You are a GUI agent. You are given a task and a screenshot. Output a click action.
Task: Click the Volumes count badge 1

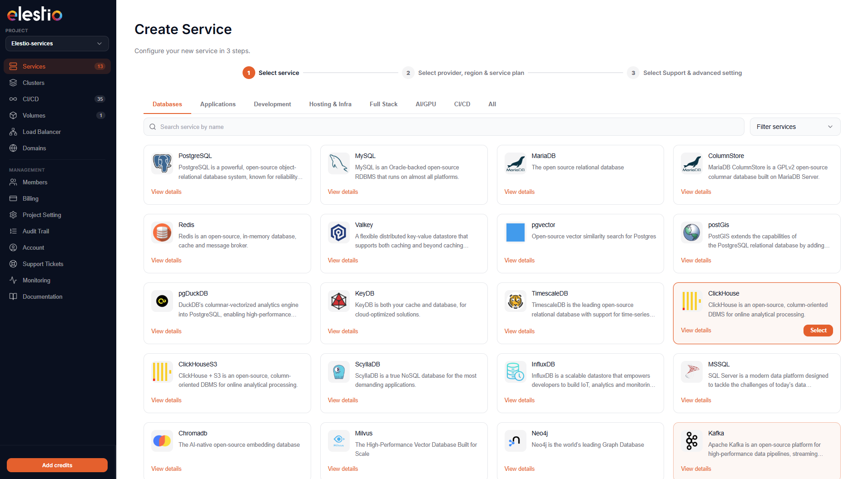(x=101, y=115)
